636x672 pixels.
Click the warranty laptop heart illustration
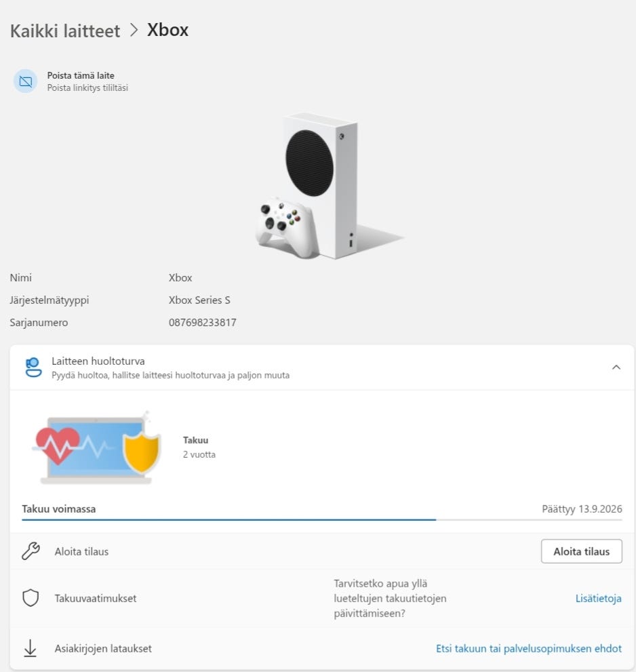[x=96, y=448]
